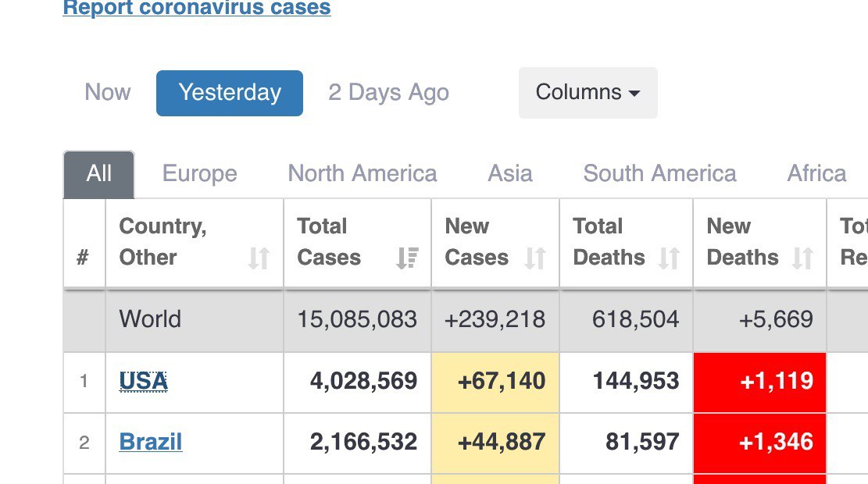Click the Total Cases column header text
868x484 pixels.
click(329, 242)
